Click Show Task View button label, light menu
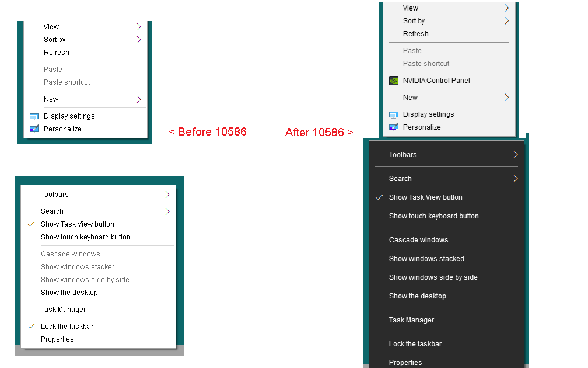Image resolution: width=588 pixels, height=368 pixels. [x=77, y=224]
